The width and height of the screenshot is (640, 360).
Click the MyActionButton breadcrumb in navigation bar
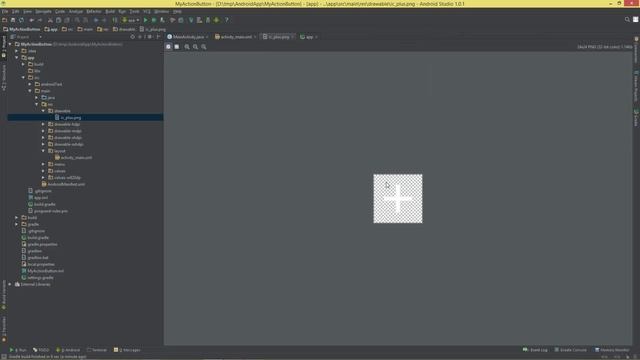coord(22,29)
